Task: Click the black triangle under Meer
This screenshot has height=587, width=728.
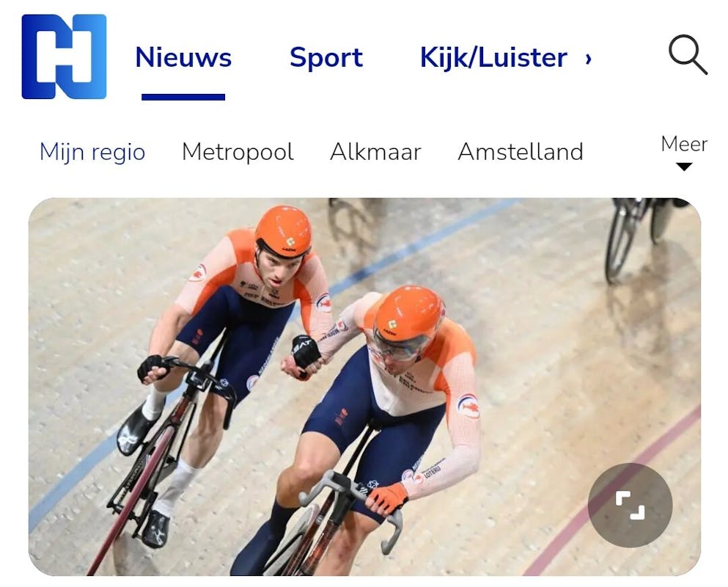Action: (684, 167)
